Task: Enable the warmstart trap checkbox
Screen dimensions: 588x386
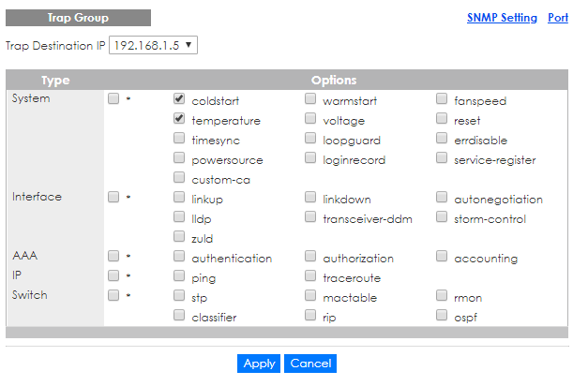Action: (310, 99)
